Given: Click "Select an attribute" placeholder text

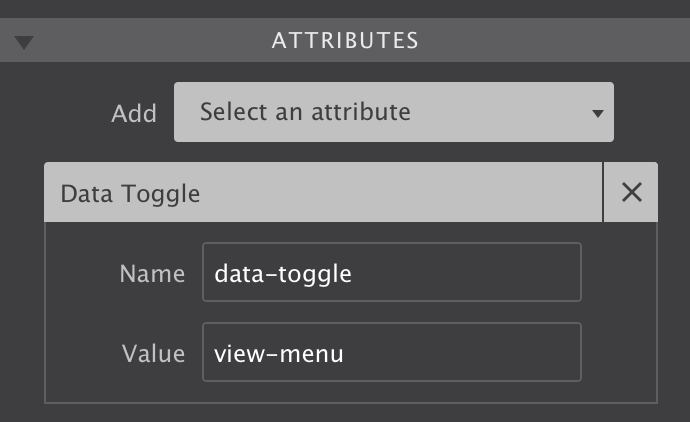Looking at the screenshot, I should click(305, 112).
